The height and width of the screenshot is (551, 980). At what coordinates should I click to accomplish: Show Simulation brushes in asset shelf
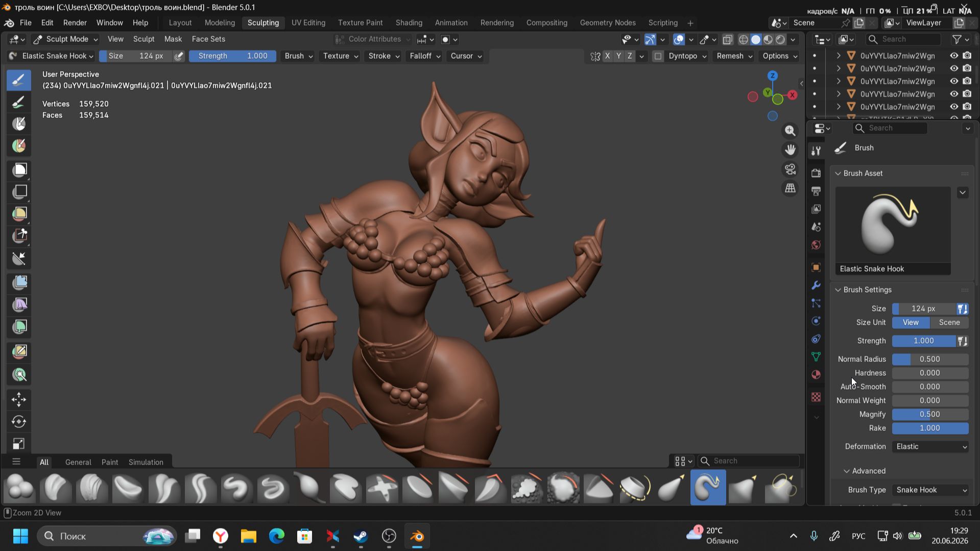146,462
